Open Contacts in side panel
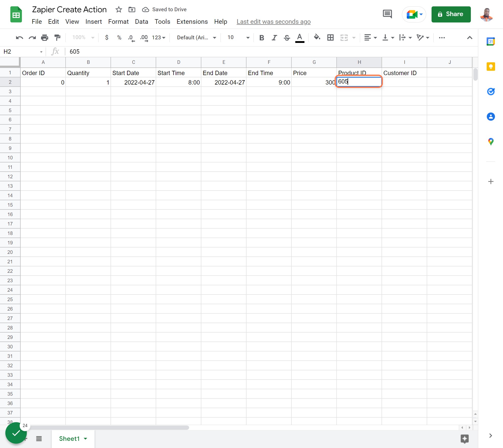503x448 pixels. pos(491,117)
